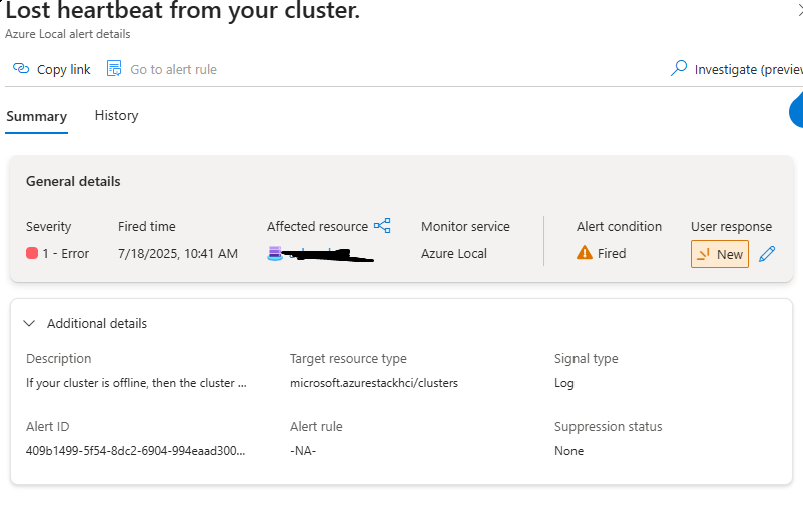Click the pencil icon to edit user response
This screenshot has width=803, height=507.
[x=767, y=254]
